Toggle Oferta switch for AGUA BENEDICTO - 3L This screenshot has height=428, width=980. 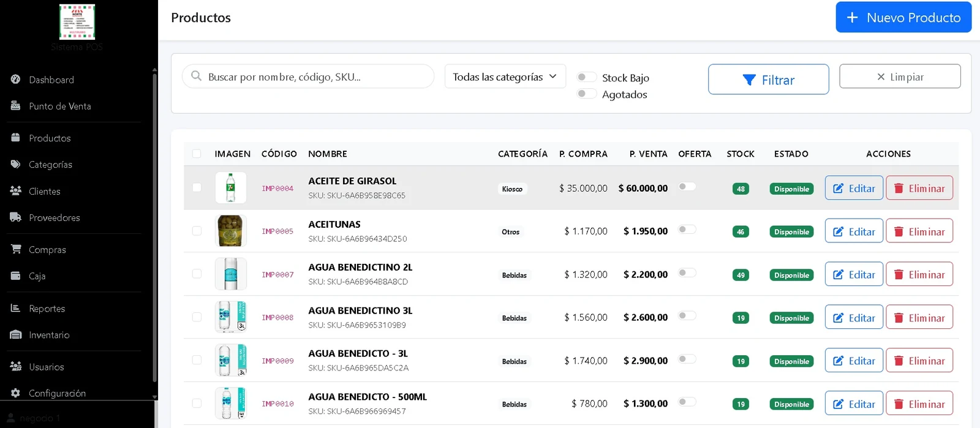[x=687, y=359]
